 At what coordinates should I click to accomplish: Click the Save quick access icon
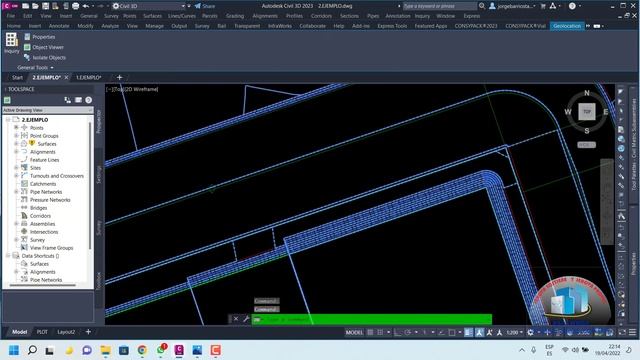pyautogui.click(x=45, y=6)
